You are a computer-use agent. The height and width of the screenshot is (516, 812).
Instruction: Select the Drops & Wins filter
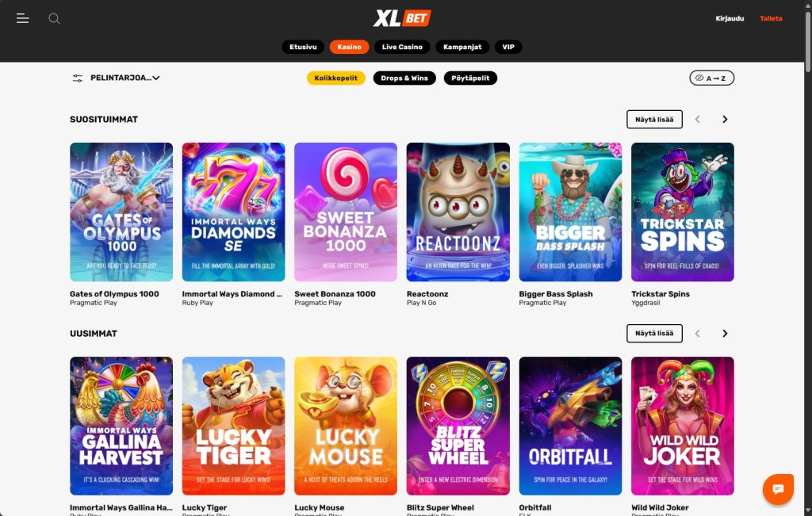tap(404, 78)
